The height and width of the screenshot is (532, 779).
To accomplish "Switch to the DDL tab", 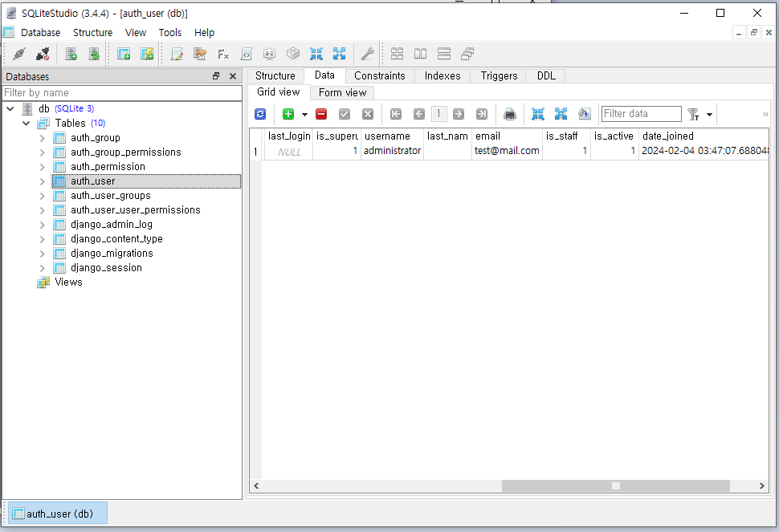I will pyautogui.click(x=546, y=76).
